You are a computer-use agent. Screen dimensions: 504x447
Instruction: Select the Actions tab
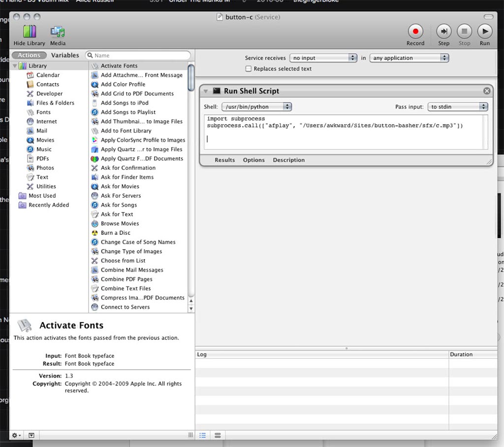[29, 56]
